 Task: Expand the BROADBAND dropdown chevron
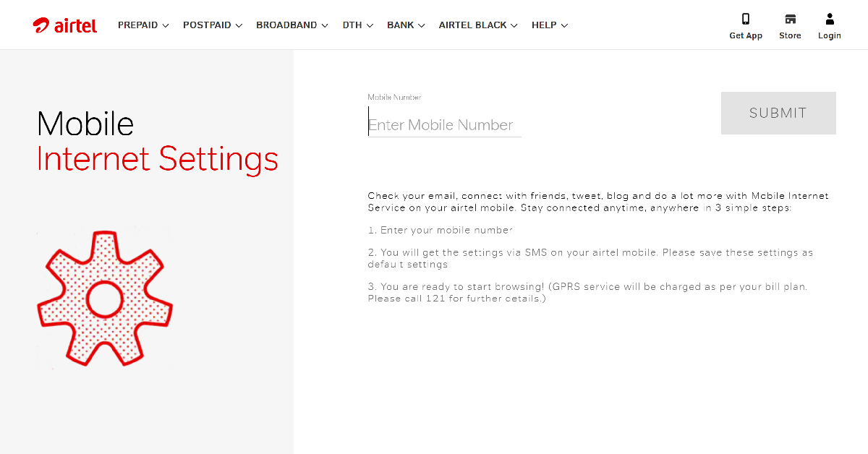(325, 25)
